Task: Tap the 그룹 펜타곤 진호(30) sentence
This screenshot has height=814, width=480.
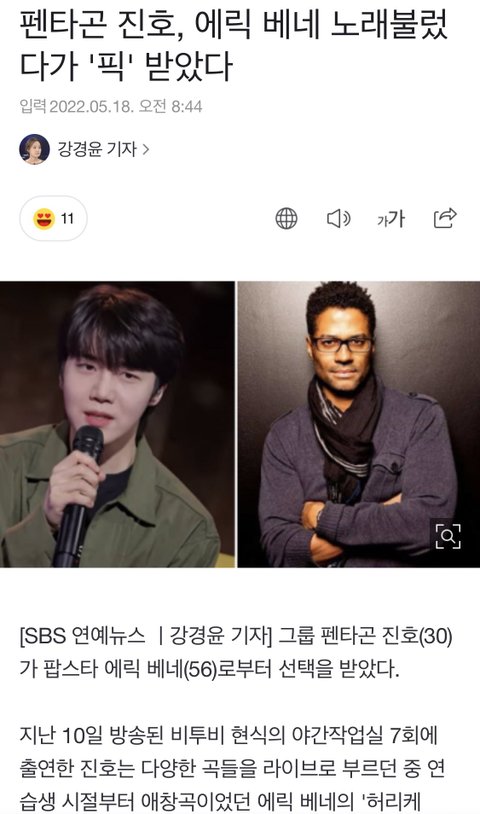Action: (x=365, y=635)
